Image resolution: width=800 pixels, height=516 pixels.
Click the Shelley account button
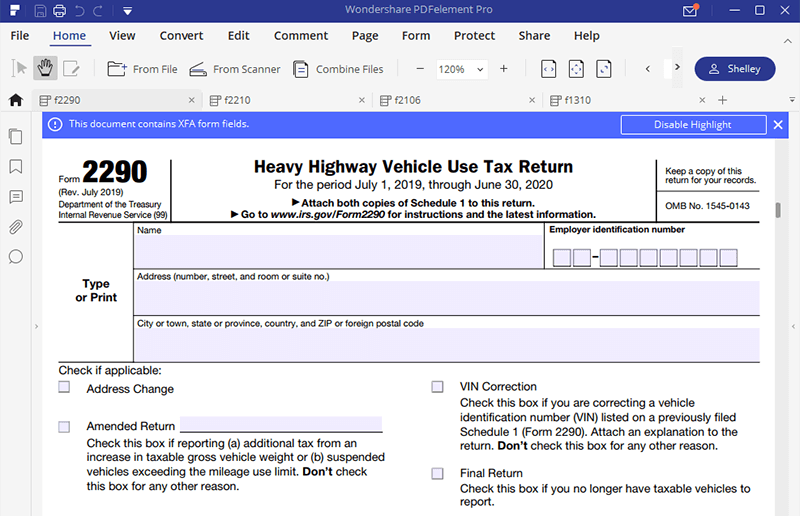coord(735,69)
